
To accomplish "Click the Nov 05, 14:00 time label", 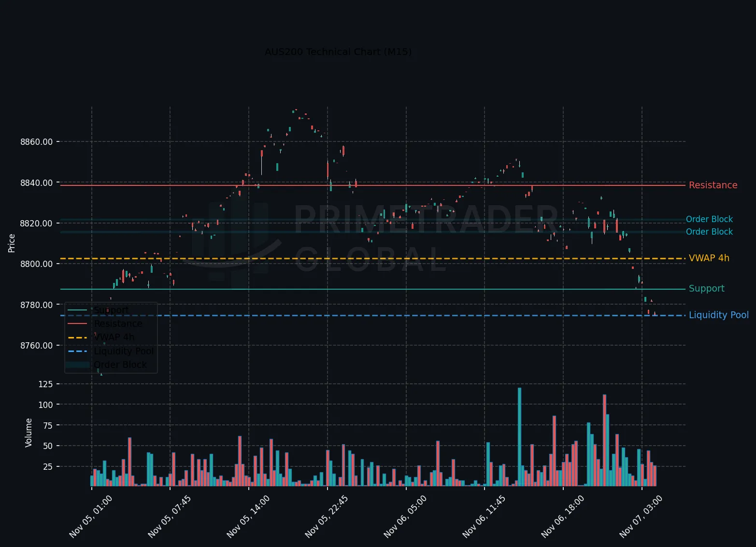I will pos(248,517).
